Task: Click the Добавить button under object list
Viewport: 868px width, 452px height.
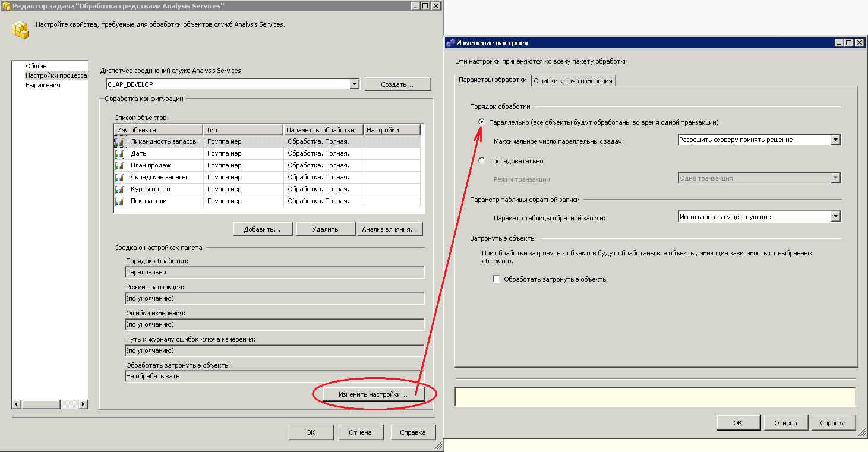Action: [261, 229]
